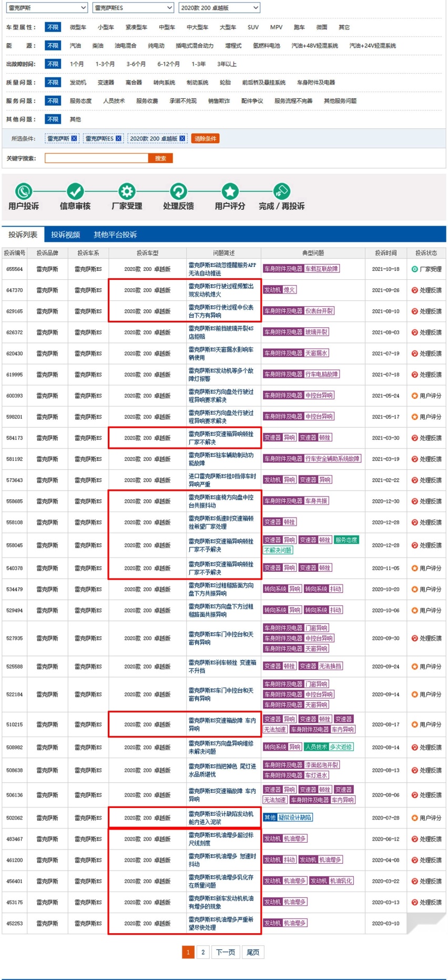The width and height of the screenshot is (448, 980).
Task: Open complaint 雷克萨斯ES设计缺陷发动机舱内进入泥浆
Action: click(221, 819)
